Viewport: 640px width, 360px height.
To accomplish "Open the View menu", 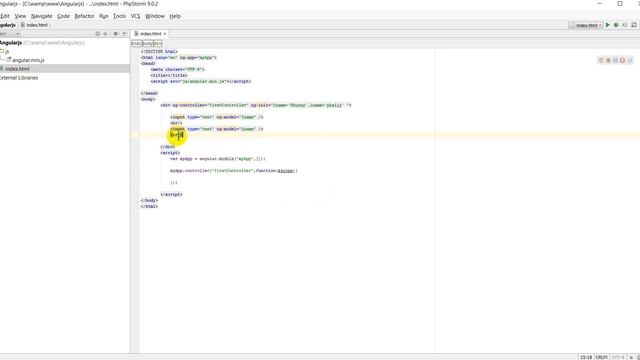I will [x=20, y=16].
